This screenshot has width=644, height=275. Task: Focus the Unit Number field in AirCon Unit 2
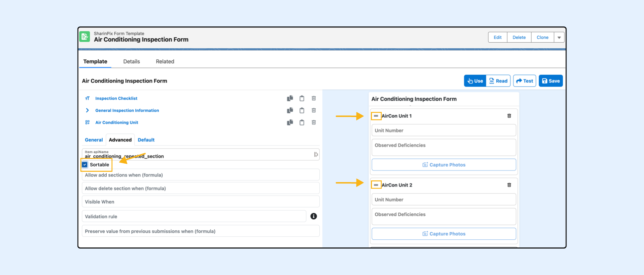(x=443, y=200)
